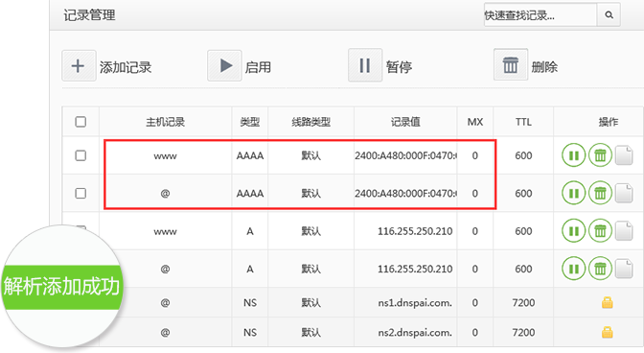
Task: Click IPv6 value in the @ AAAA row
Action: pyautogui.click(x=405, y=193)
